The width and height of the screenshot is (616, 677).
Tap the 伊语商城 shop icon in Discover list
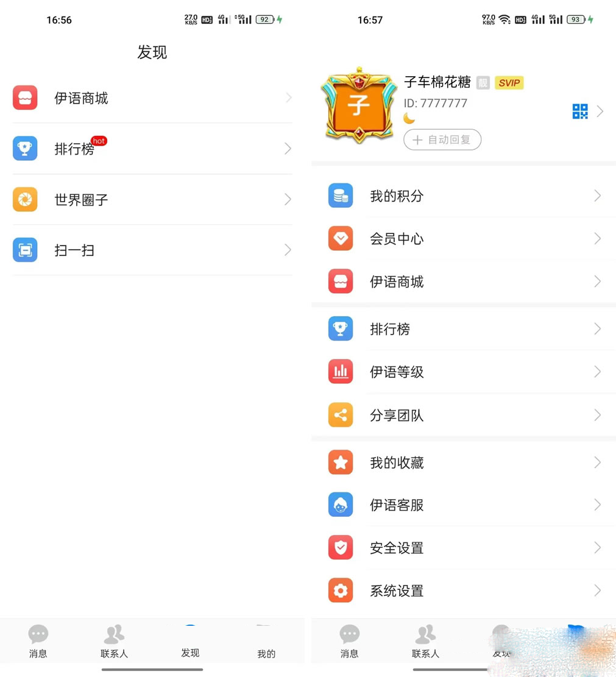[x=25, y=97]
